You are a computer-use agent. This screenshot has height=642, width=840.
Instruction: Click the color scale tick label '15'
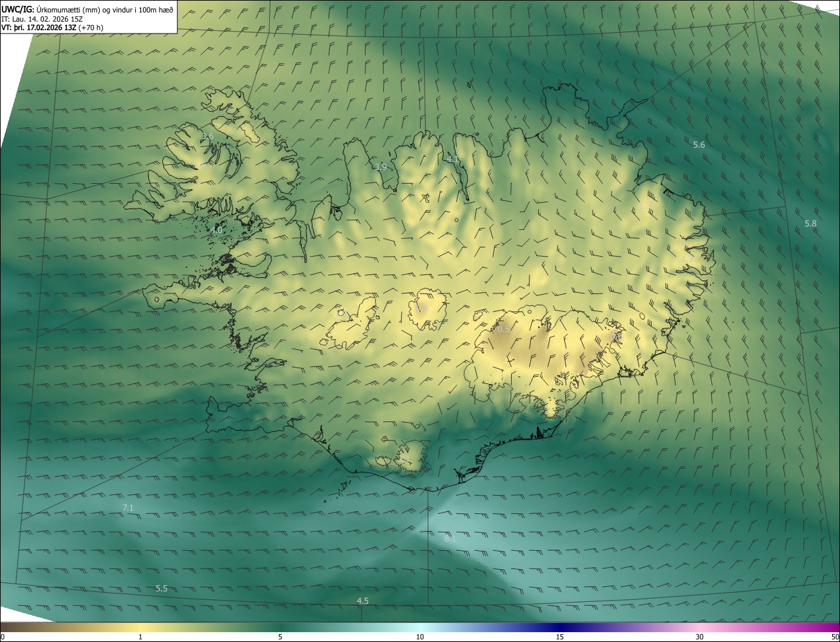coord(560,637)
